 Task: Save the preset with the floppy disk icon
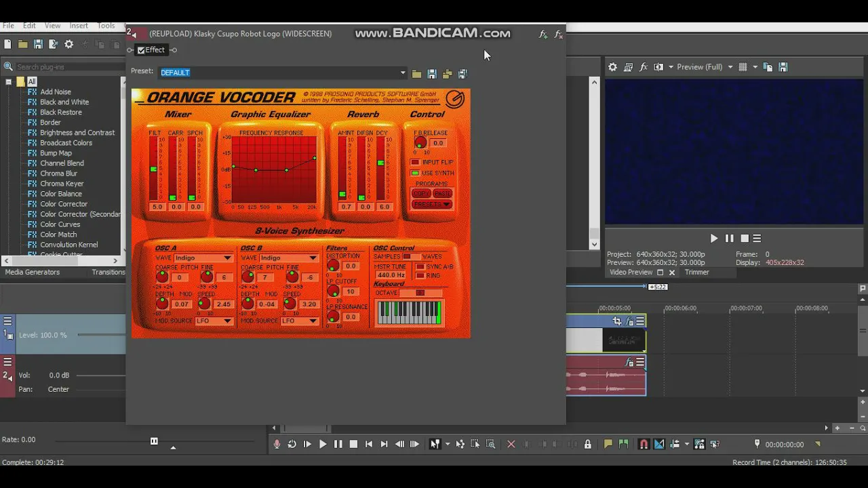432,74
